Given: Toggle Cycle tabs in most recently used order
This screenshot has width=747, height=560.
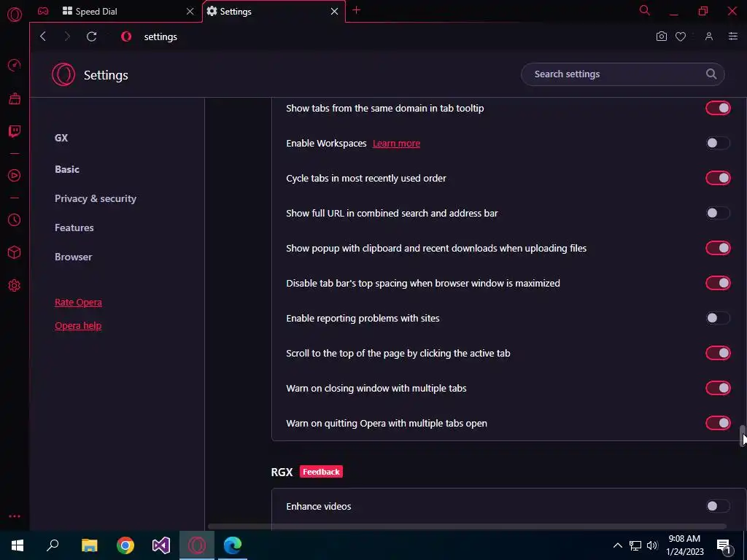Looking at the screenshot, I should click(x=718, y=178).
